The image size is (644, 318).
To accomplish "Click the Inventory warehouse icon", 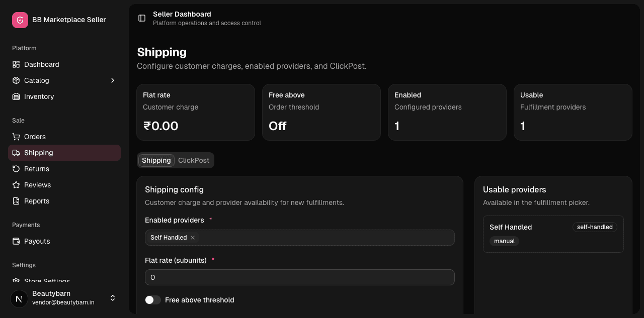I will point(16,96).
